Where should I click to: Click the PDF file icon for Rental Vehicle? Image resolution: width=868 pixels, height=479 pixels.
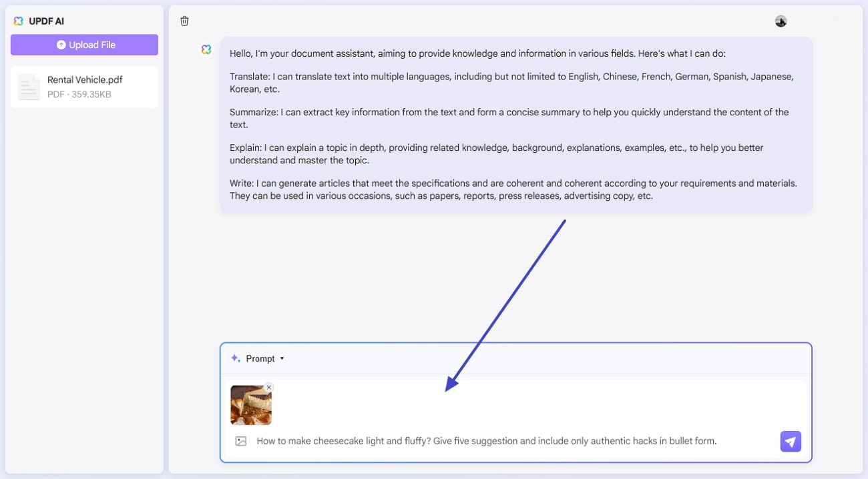coord(29,86)
